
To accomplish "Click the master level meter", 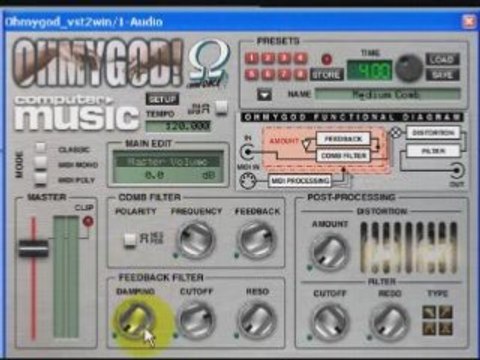I will coord(67,277).
